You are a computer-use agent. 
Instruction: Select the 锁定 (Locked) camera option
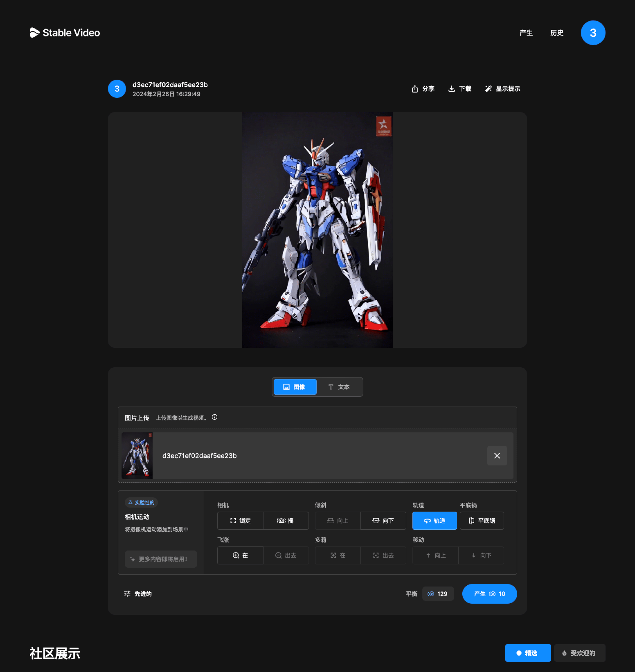click(x=240, y=520)
